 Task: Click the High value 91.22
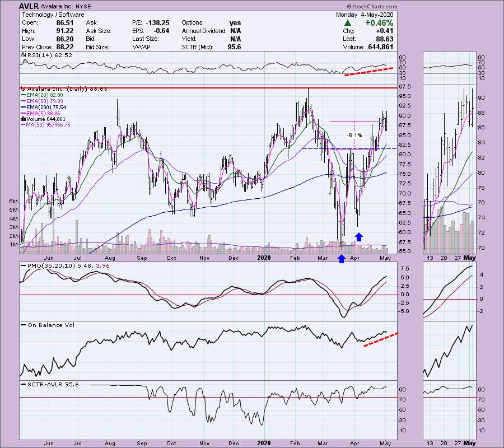(x=65, y=31)
